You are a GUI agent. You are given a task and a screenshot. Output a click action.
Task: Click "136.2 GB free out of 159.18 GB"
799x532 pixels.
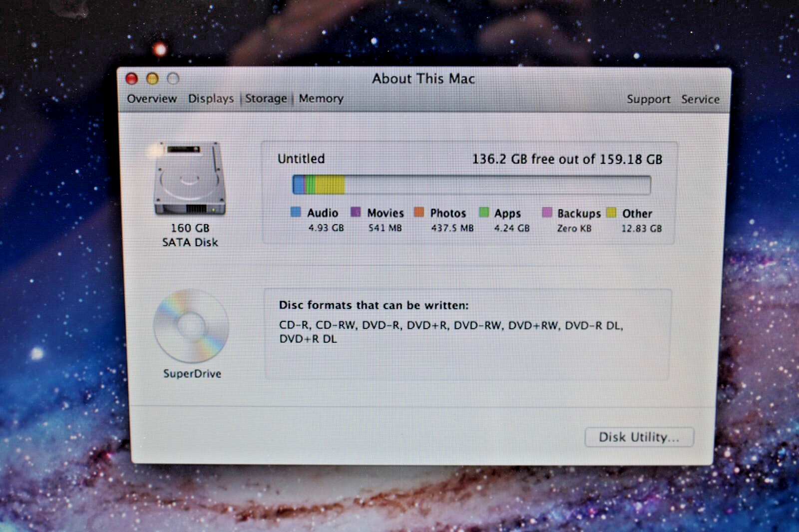(x=567, y=159)
